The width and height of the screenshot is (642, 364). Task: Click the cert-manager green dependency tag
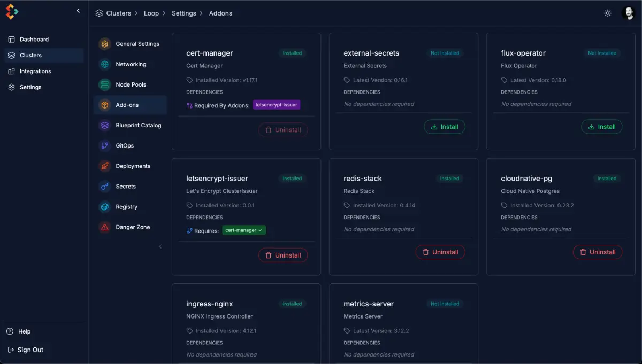coord(244,230)
